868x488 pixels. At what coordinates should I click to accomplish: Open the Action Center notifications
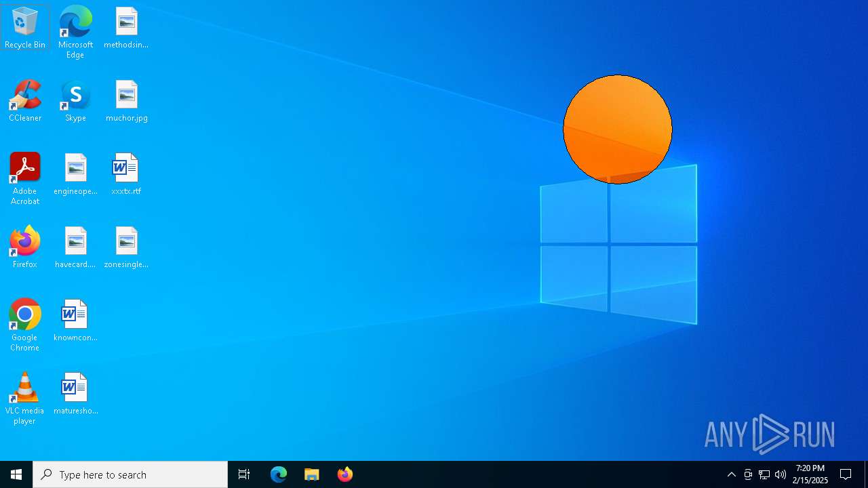(x=846, y=474)
